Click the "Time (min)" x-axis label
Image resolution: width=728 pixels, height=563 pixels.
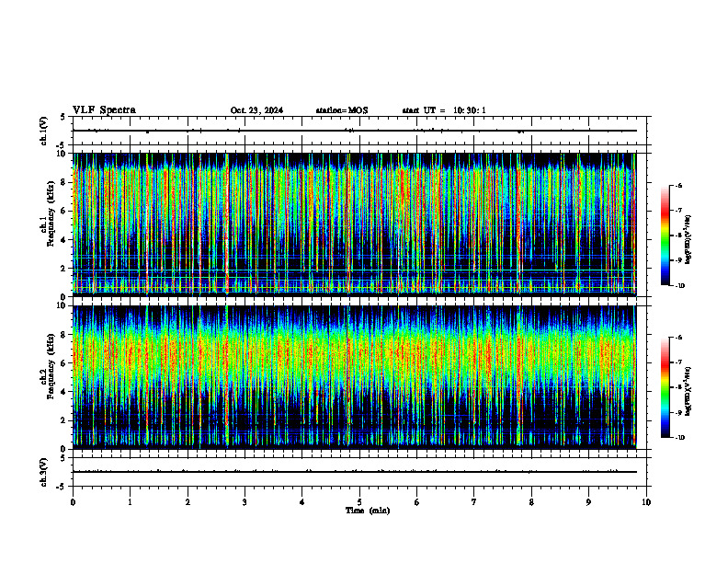pyautogui.click(x=368, y=511)
